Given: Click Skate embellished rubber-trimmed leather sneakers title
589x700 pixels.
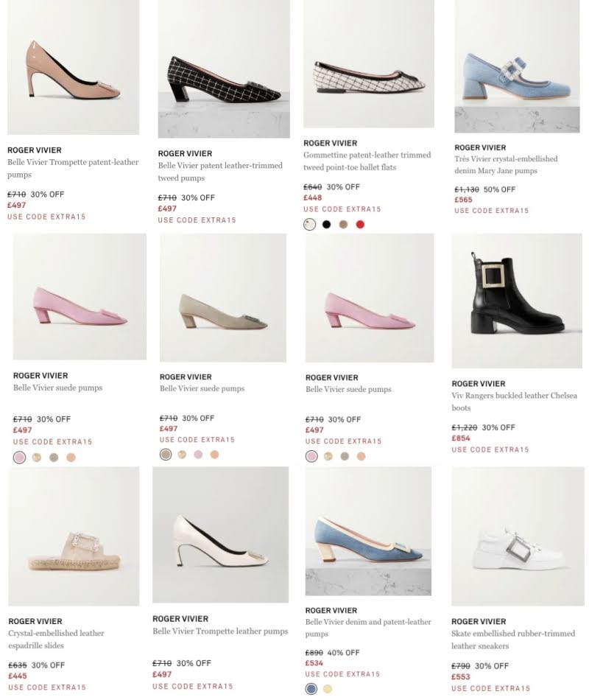Looking at the screenshot, I should [513, 640].
